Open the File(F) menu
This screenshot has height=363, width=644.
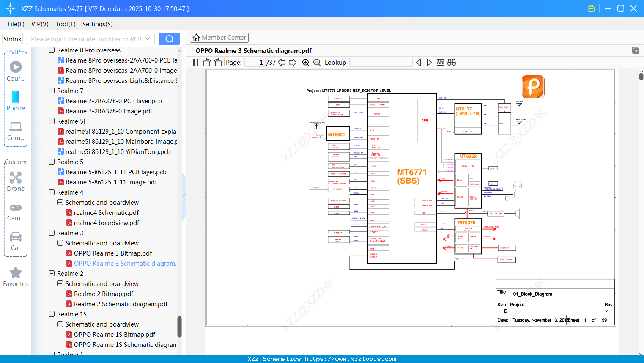coord(16,24)
